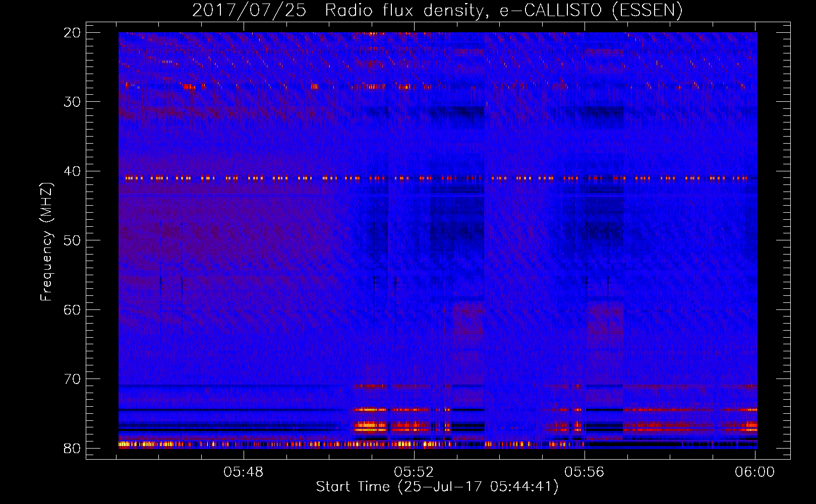This screenshot has width=816, height=504.
Task: Click the 70 frequency tick label
Action: coord(72,379)
